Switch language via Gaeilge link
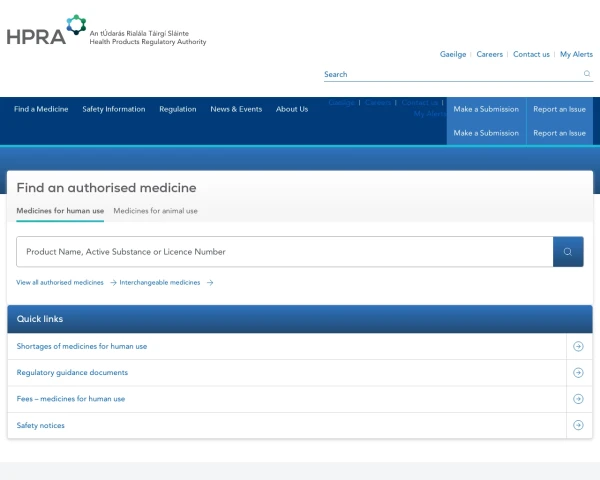600x480 pixels. 453,54
